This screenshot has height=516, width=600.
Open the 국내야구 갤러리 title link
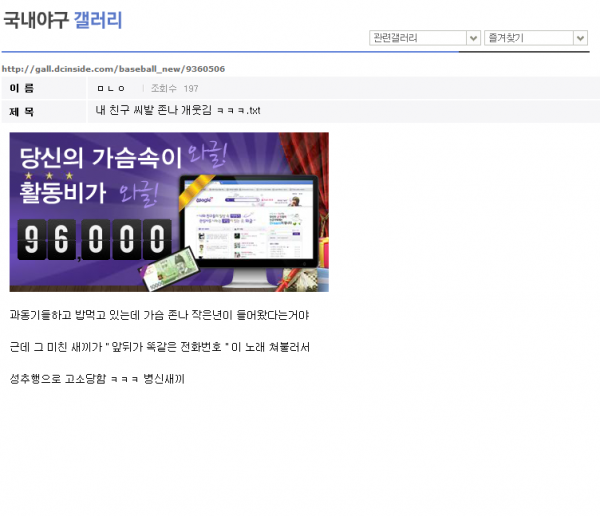tap(62, 20)
